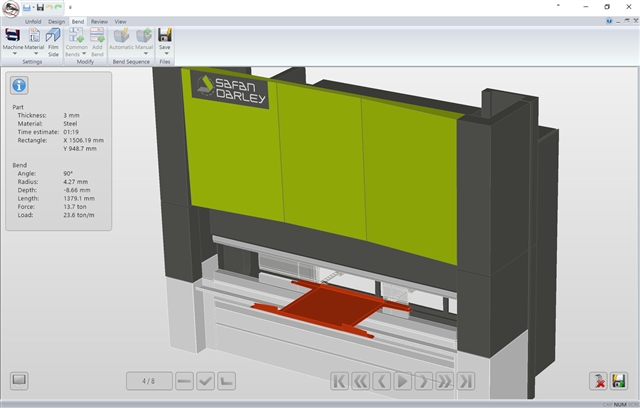Click the Material settings icon
Image resolution: width=640 pixels, height=408 pixels.
click(x=34, y=36)
